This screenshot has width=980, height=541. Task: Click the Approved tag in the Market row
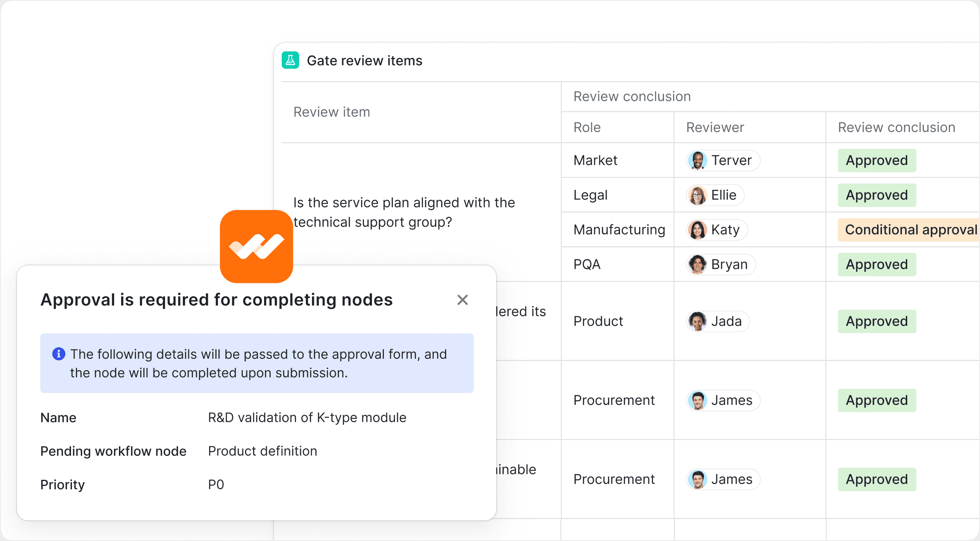pyautogui.click(x=877, y=161)
